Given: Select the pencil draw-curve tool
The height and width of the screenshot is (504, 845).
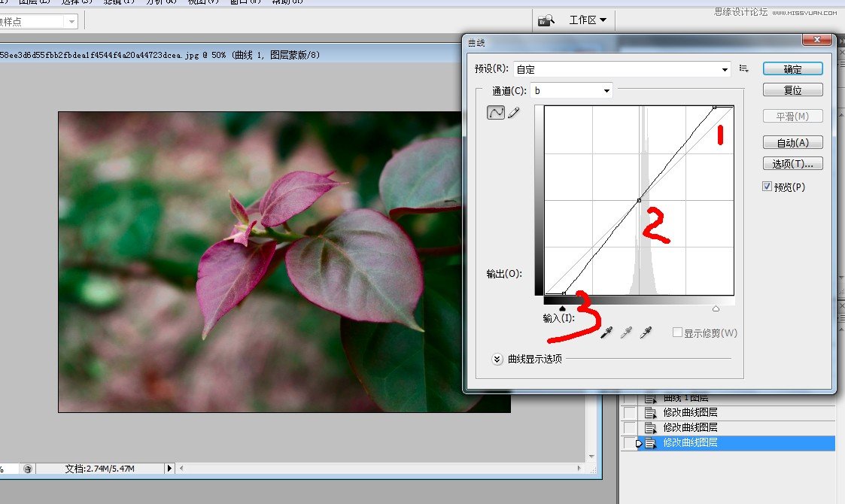Looking at the screenshot, I should point(514,112).
